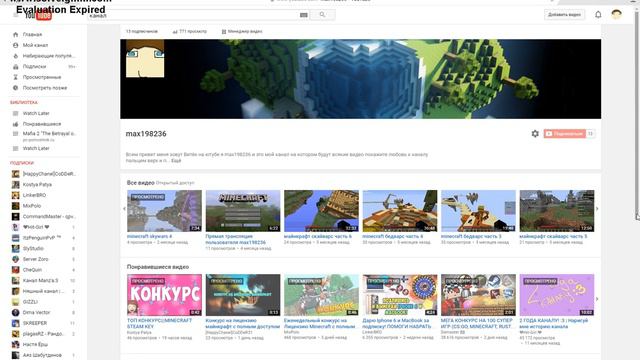Show previous videos in Все видео row

(124, 209)
